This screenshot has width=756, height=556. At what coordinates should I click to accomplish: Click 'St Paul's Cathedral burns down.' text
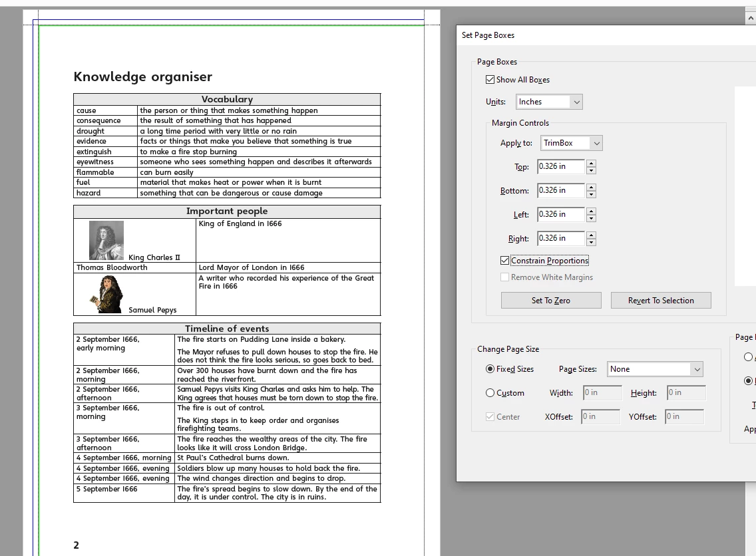tap(234, 458)
